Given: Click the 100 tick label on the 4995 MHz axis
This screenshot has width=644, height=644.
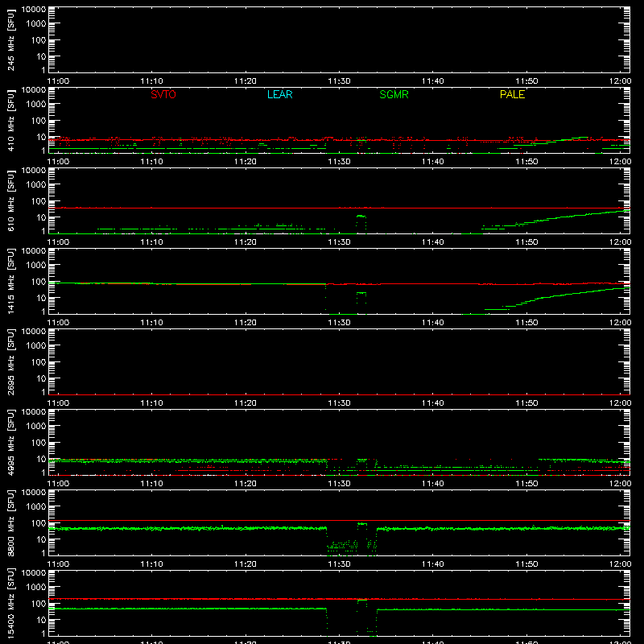Looking at the screenshot, I should point(39,442).
